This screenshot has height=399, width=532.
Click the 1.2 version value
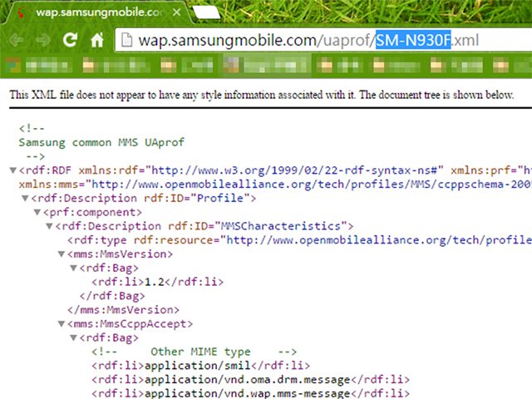pyautogui.click(x=155, y=282)
